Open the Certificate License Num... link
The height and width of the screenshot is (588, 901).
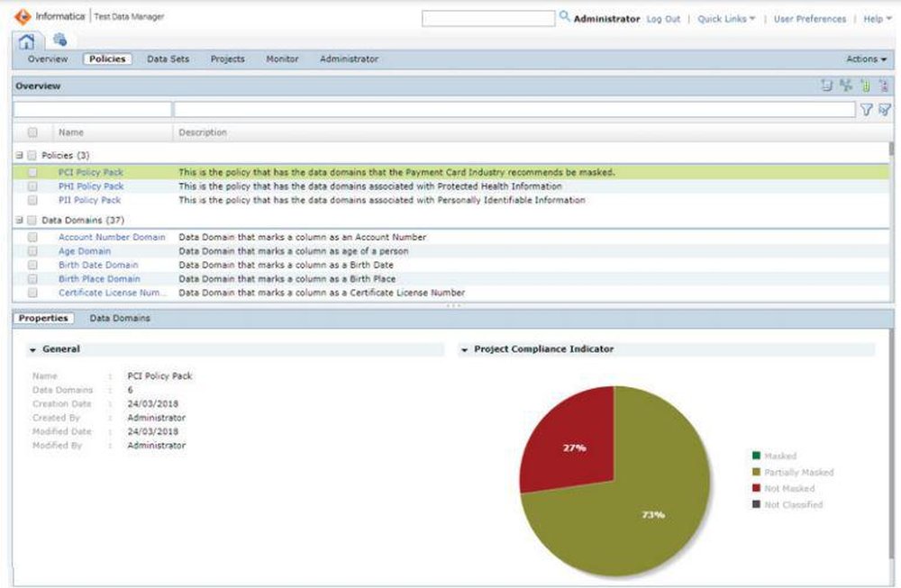[x=113, y=293]
